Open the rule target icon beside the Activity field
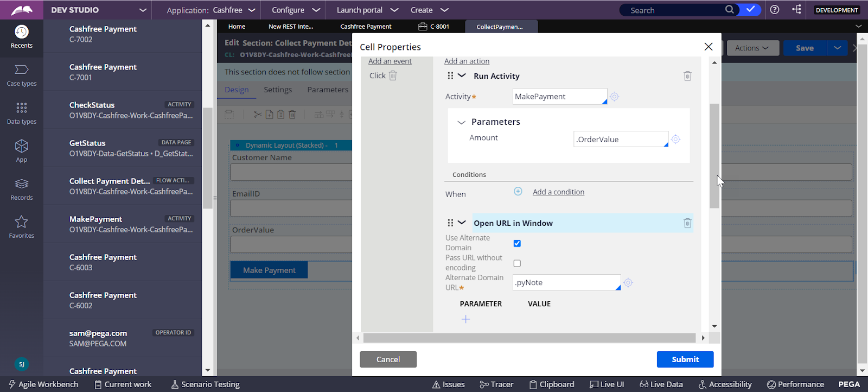This screenshot has width=868, height=392. (x=614, y=97)
